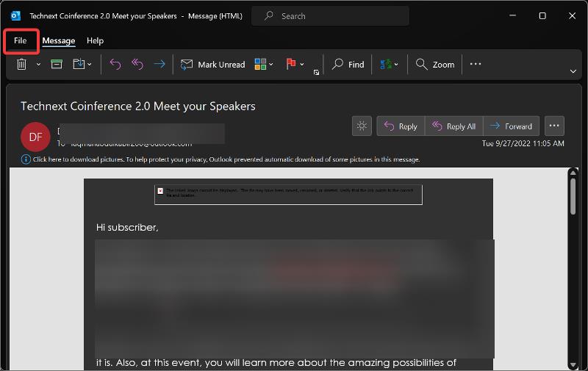Image resolution: width=588 pixels, height=371 pixels.
Task: Click the ribbon Reply arrow icon
Action: click(115, 65)
